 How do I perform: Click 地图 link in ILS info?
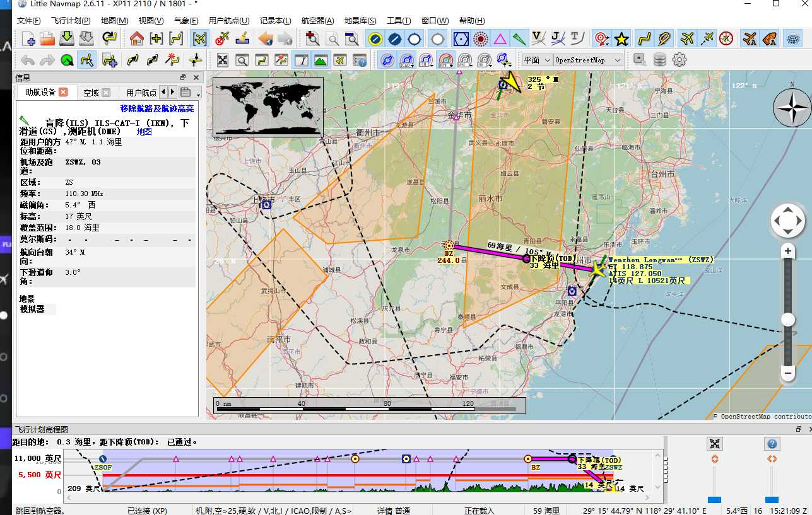(144, 132)
